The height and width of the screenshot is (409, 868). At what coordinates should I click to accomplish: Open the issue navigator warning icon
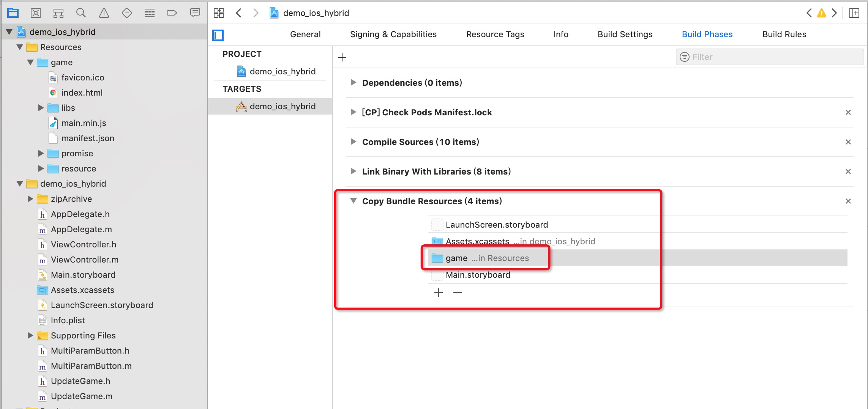pyautogui.click(x=104, y=13)
